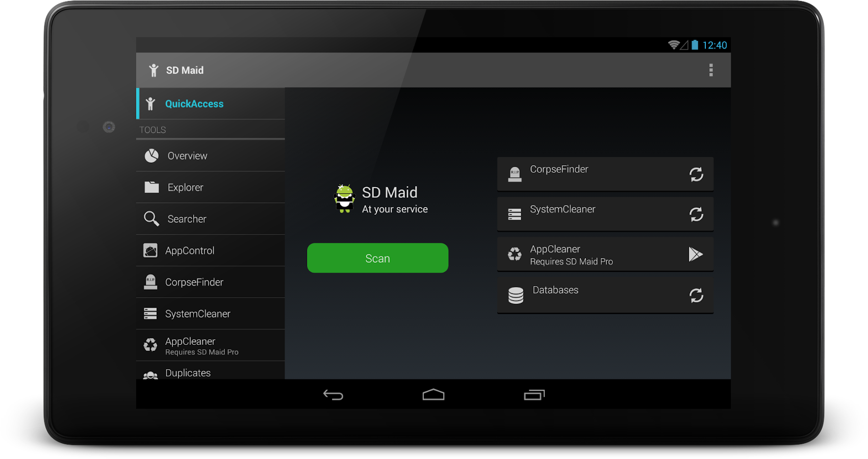
Task: Click the SD Maid robot mascot
Action: click(x=345, y=199)
